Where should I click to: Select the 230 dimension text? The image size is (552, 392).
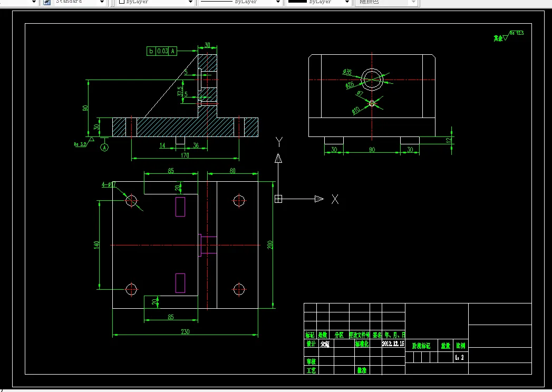pyautogui.click(x=185, y=331)
